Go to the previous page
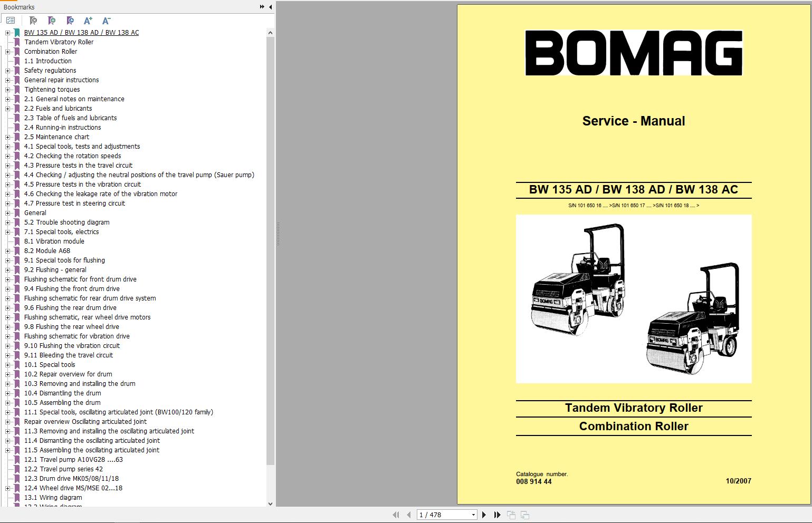The height and width of the screenshot is (523, 812). click(409, 515)
